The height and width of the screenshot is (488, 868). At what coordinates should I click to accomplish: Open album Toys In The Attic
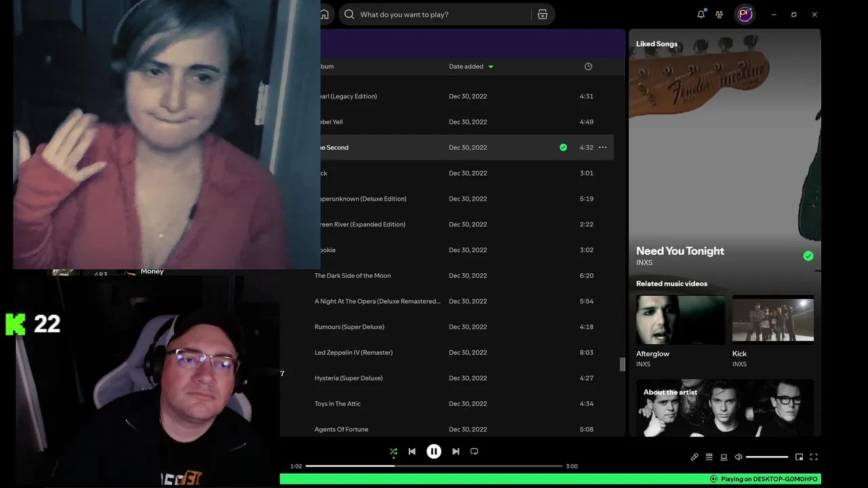(x=338, y=404)
